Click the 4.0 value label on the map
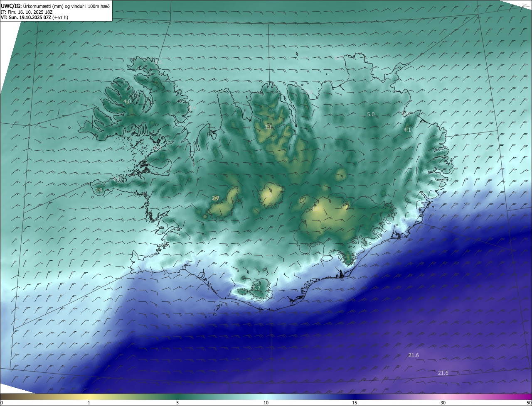The height and width of the screenshot is (406, 532). pos(127,101)
